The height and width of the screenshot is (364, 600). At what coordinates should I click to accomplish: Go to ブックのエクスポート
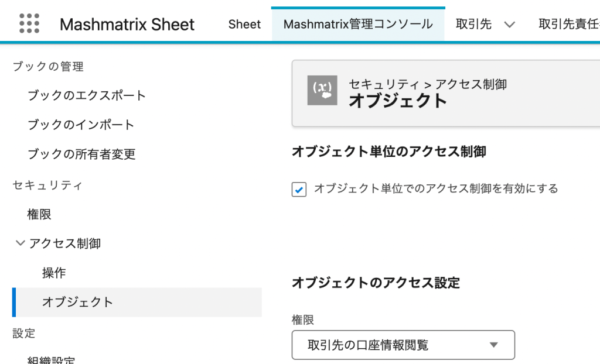87,95
